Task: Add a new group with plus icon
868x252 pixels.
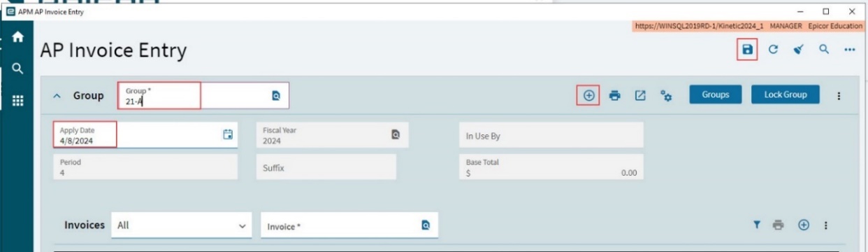Action: 588,95
